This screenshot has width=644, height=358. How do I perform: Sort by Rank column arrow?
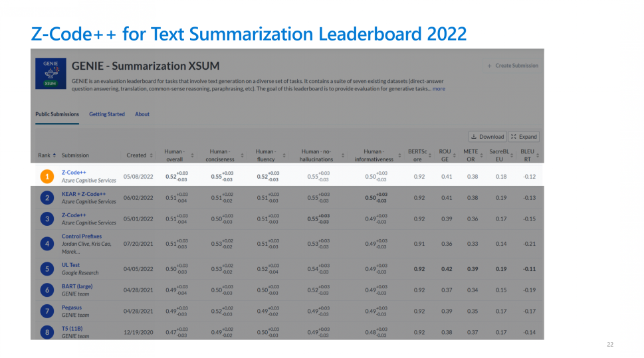tap(54, 155)
